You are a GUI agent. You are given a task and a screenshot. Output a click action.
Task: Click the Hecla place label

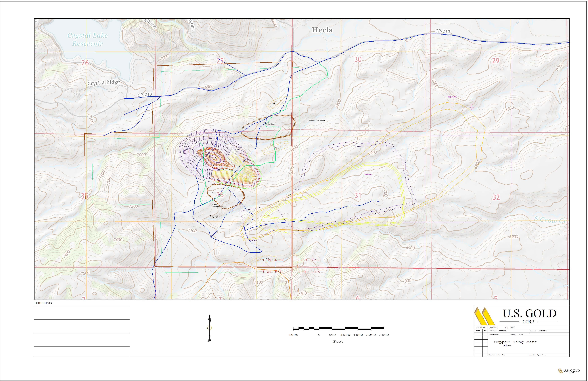[322, 30]
